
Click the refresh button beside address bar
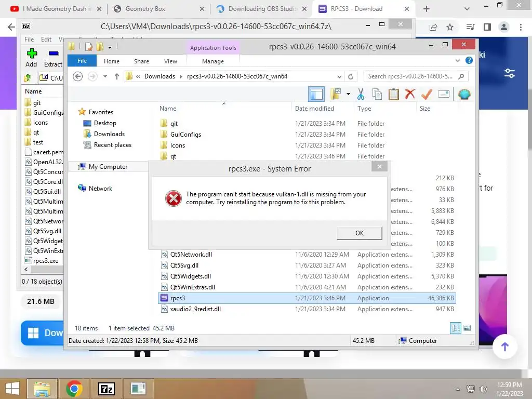tap(351, 76)
